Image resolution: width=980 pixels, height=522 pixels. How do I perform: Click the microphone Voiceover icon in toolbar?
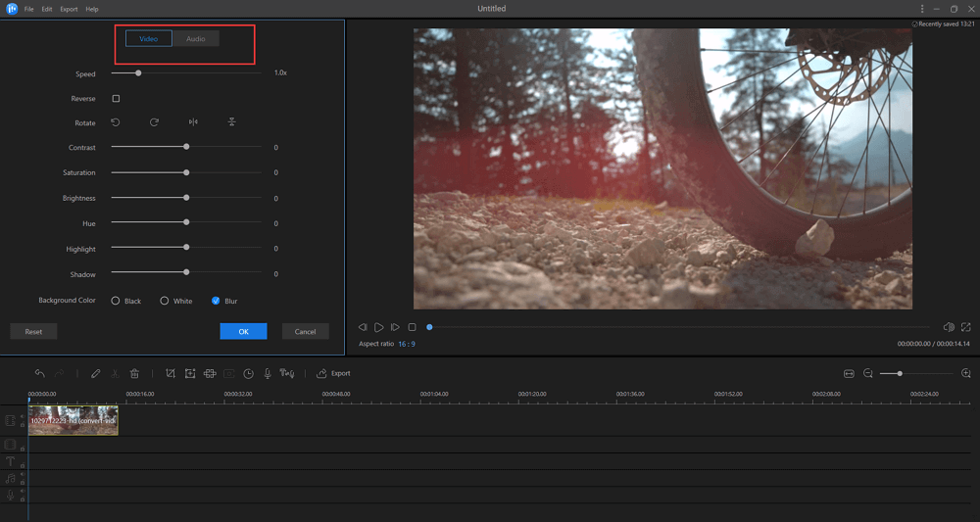(x=268, y=373)
